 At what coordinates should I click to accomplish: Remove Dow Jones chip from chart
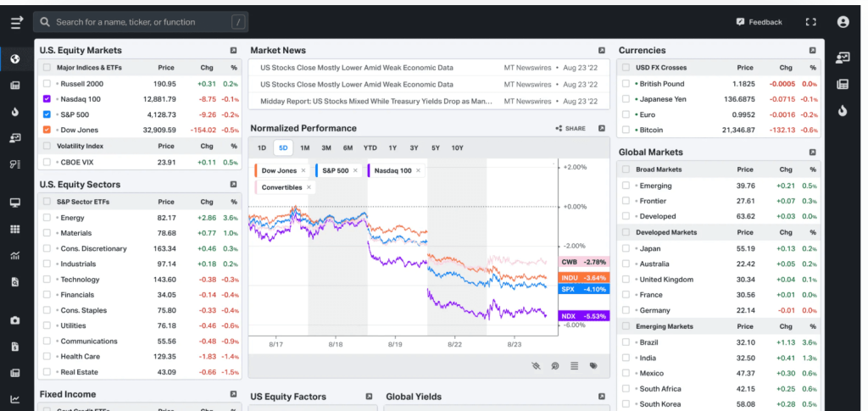click(x=303, y=170)
